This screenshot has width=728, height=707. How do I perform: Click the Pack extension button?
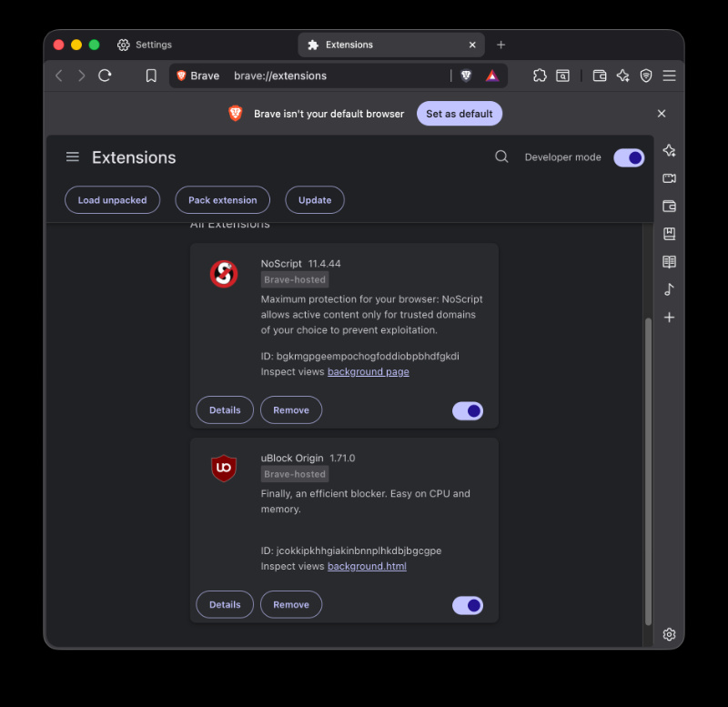(222, 200)
